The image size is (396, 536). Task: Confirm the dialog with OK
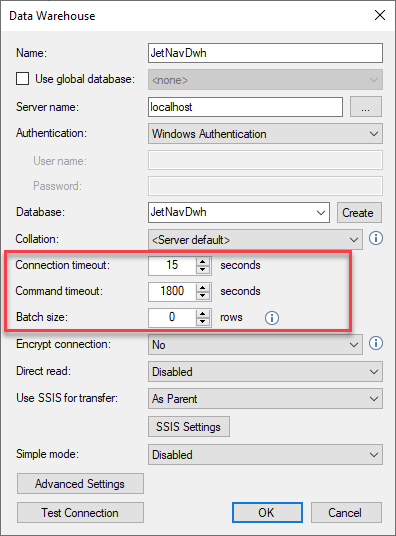coord(267,512)
